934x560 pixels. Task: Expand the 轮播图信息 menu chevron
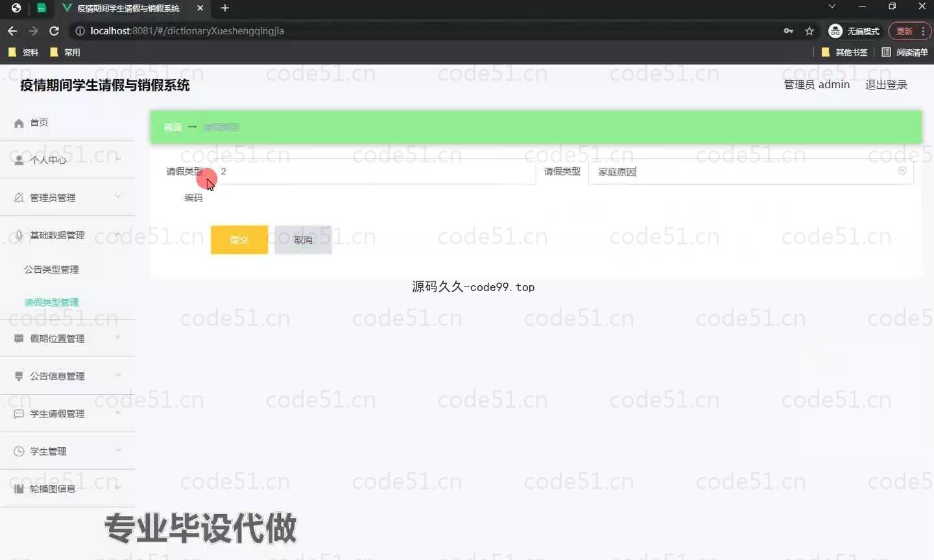click(118, 487)
